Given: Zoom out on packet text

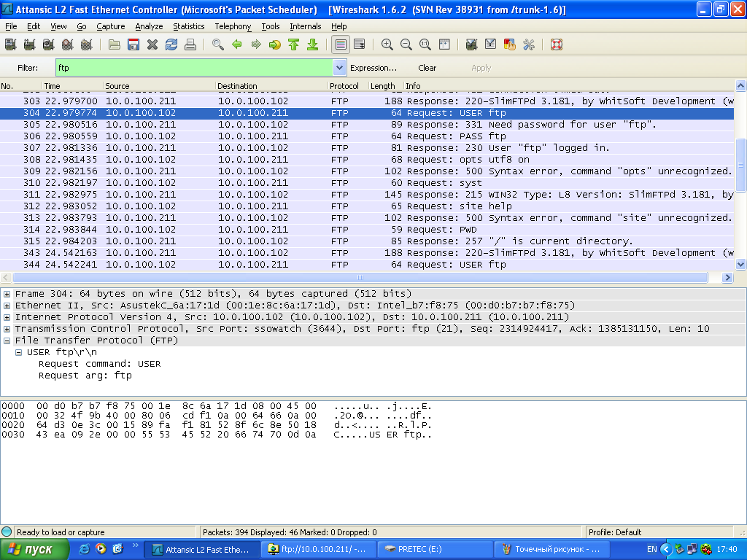Looking at the screenshot, I should click(406, 44).
